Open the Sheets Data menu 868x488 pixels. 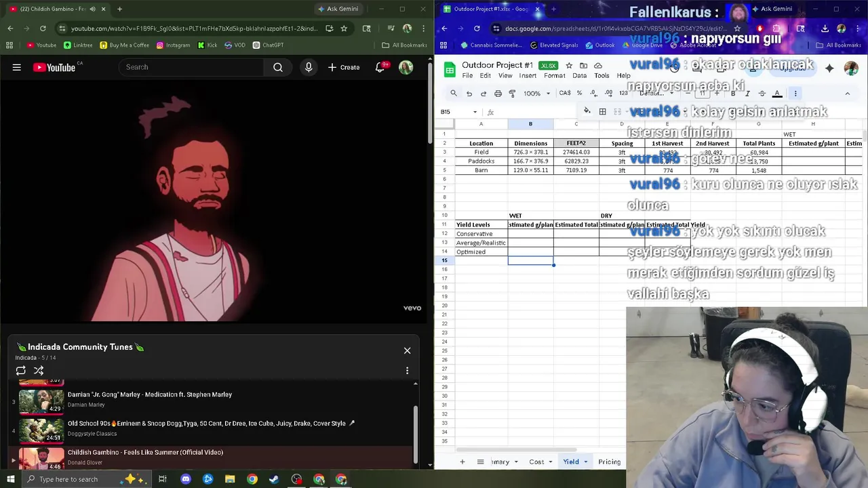(x=579, y=76)
